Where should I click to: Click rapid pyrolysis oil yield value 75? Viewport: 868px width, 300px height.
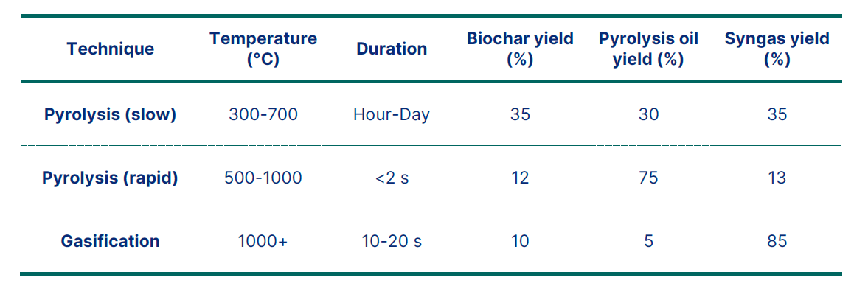point(648,178)
